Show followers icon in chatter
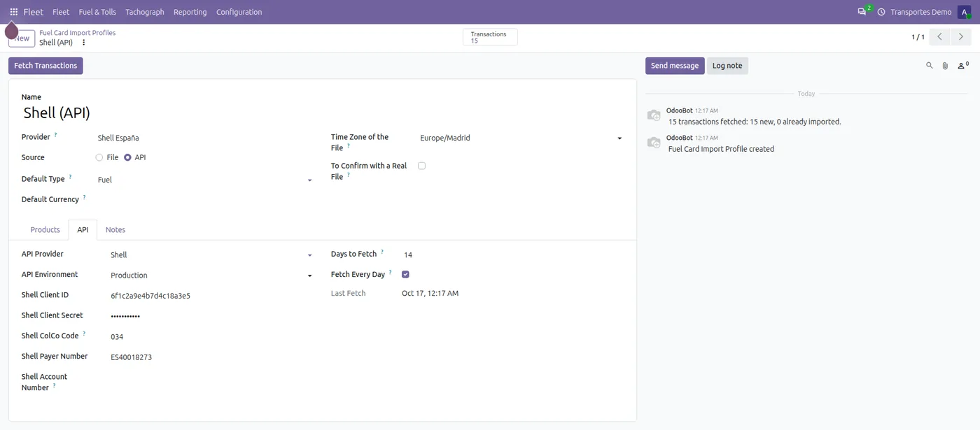 tap(963, 65)
